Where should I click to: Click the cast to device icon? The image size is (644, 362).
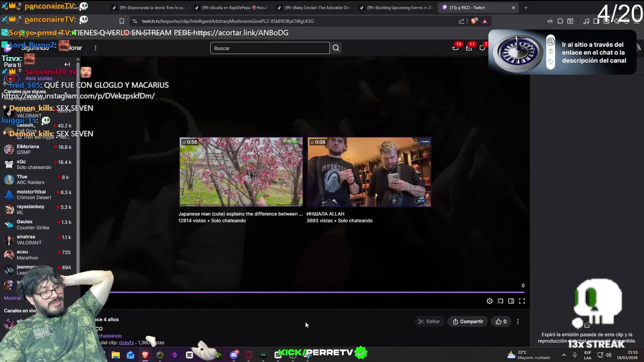(500, 301)
